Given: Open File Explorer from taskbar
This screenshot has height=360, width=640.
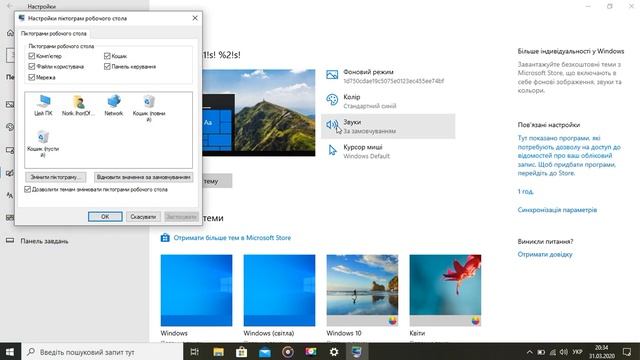Looking at the screenshot, I should point(218,352).
